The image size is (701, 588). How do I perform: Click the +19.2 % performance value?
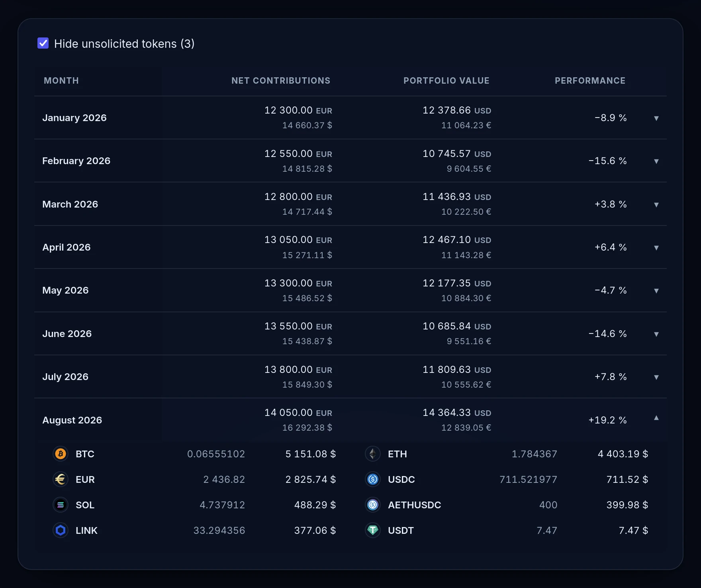607,420
